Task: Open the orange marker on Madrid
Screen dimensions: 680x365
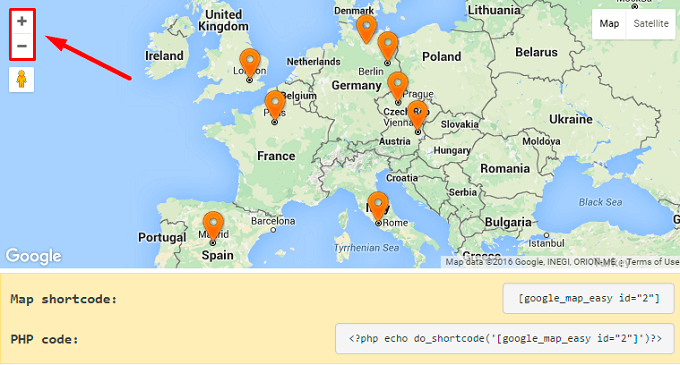Action: 213,226
